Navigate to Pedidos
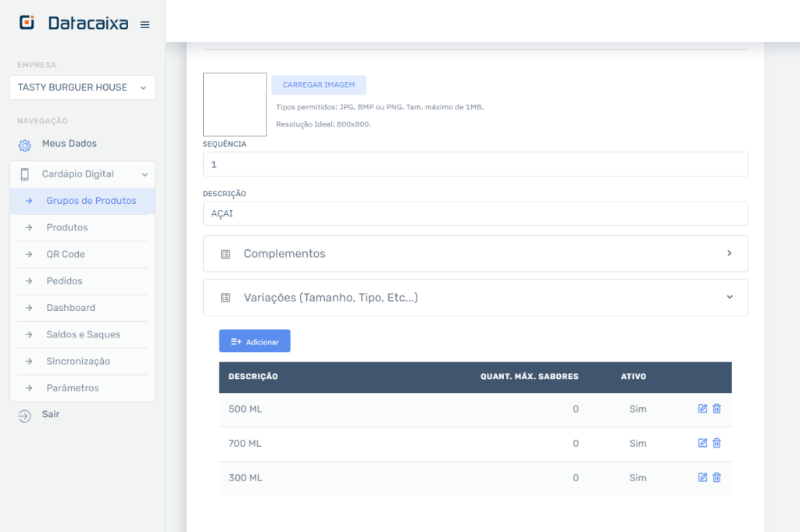The width and height of the screenshot is (800, 532). [x=64, y=280]
